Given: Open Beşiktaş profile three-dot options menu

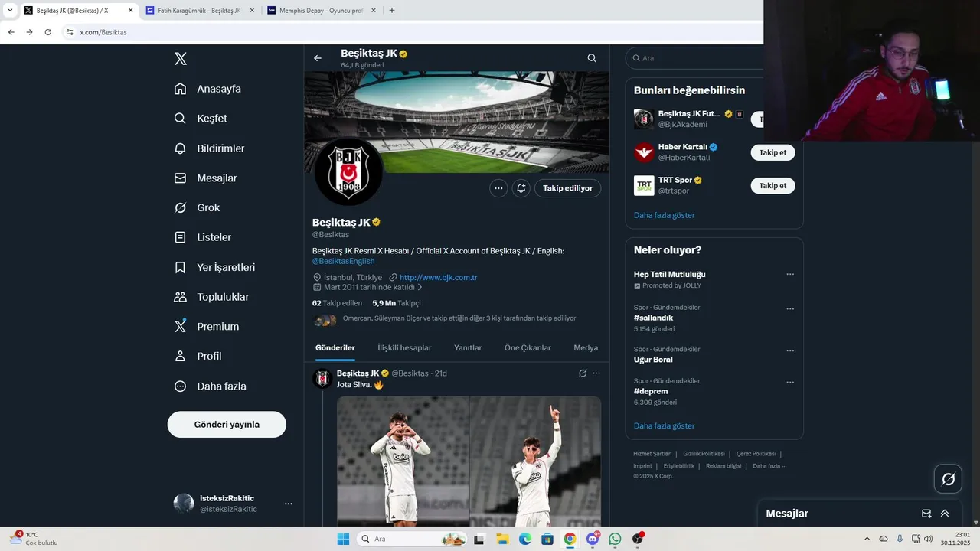Looking at the screenshot, I should [x=498, y=188].
